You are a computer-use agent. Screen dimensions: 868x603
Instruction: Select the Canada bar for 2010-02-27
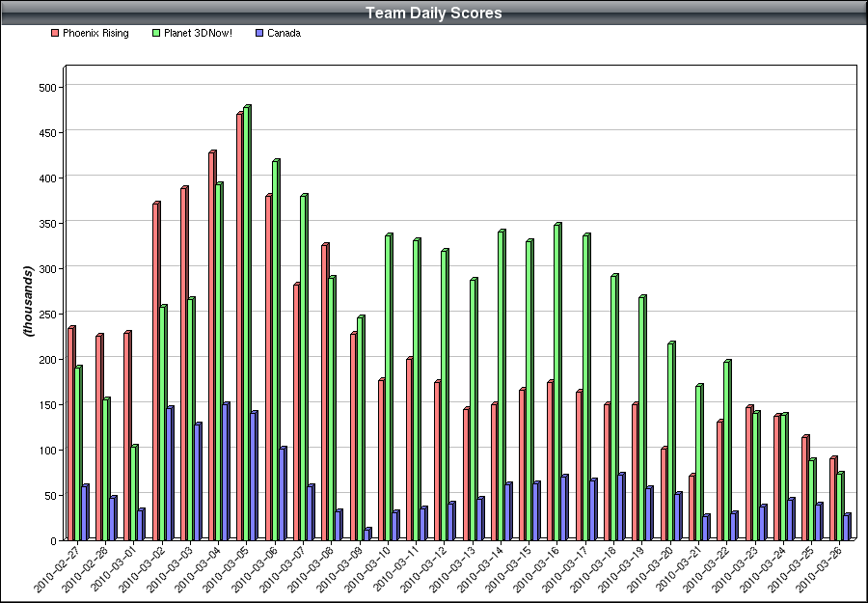point(85,512)
